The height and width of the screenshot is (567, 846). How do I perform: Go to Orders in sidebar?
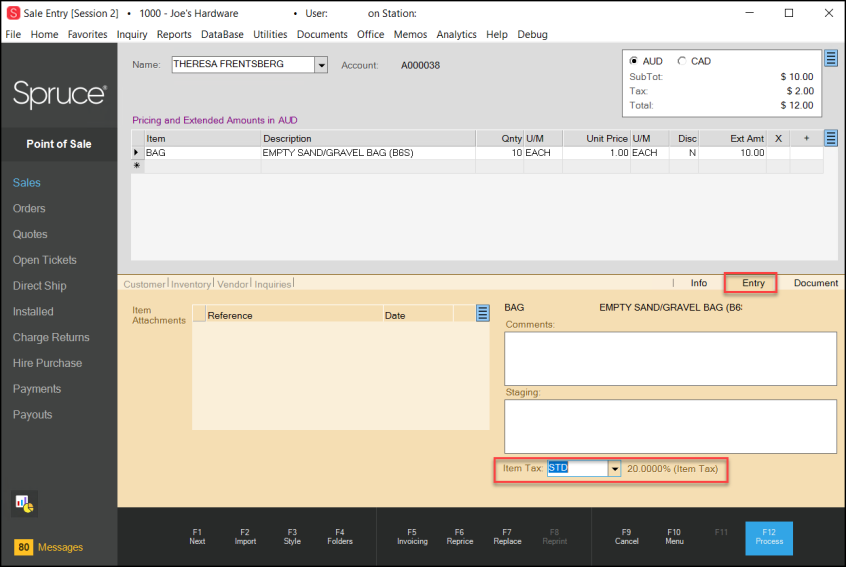[x=29, y=209]
